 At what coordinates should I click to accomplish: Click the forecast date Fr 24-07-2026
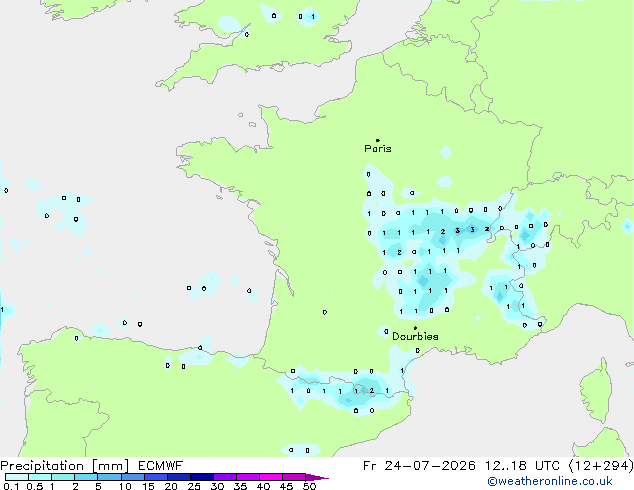(419, 466)
